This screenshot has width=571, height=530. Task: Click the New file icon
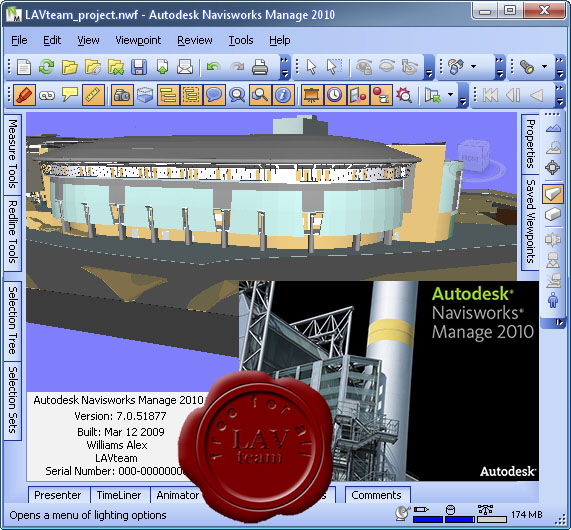coord(24,67)
